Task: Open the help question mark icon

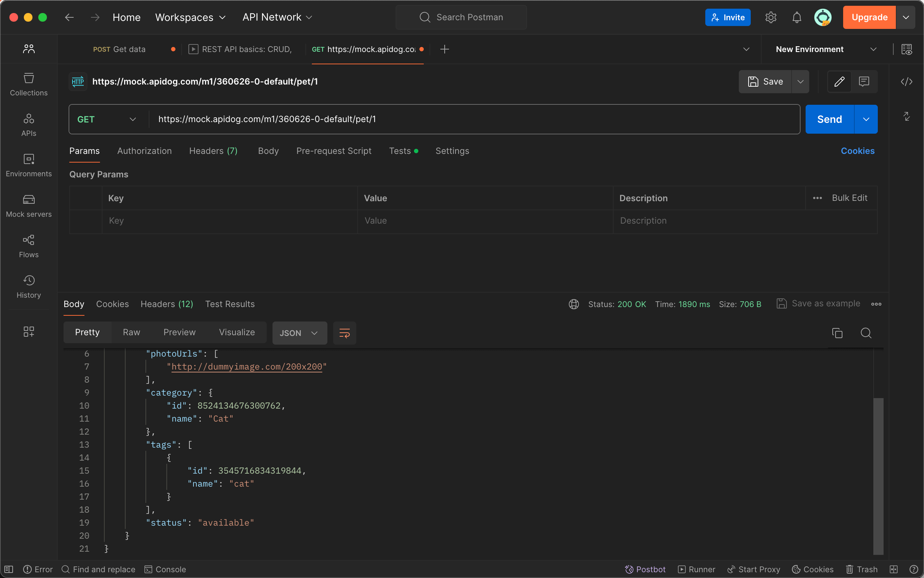Action: tap(914, 569)
